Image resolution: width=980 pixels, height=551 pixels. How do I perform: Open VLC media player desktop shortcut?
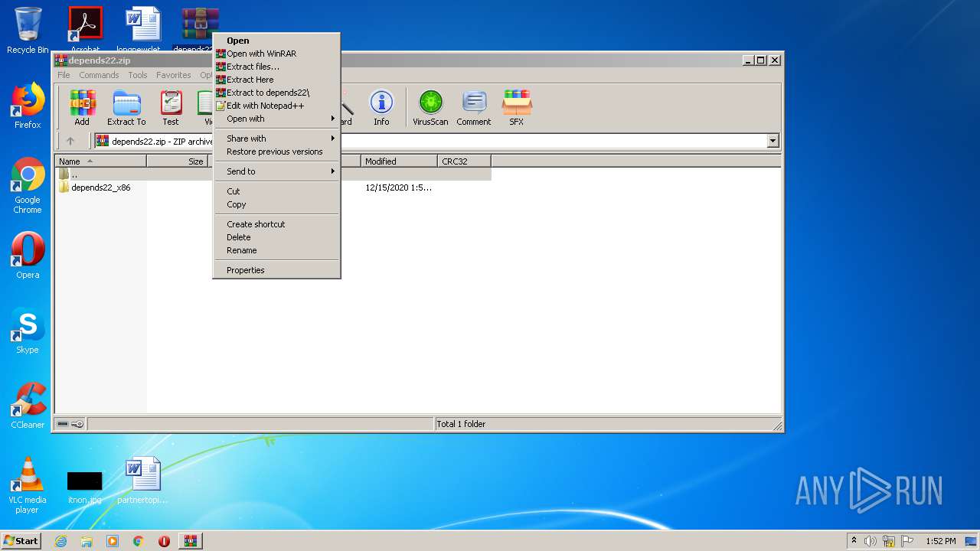point(28,485)
